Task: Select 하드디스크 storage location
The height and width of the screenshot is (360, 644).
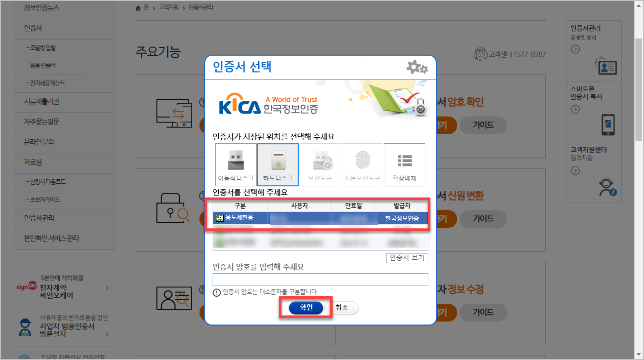Action: (278, 165)
